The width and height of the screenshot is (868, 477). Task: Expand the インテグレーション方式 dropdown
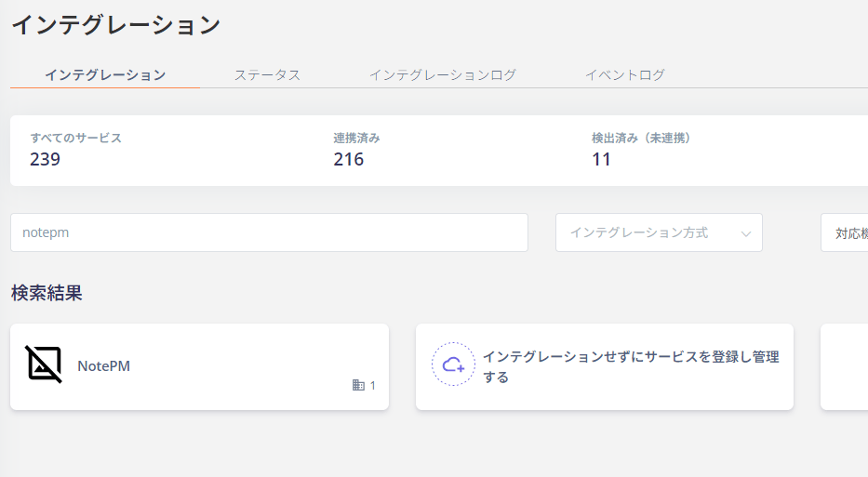659,232
